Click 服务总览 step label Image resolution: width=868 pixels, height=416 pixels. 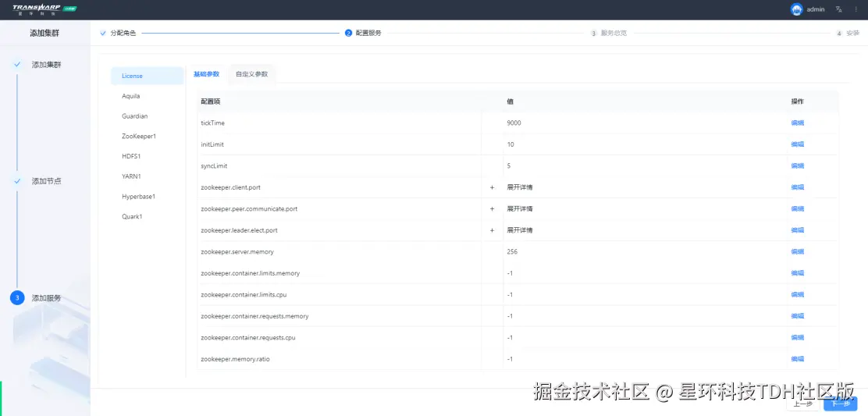click(614, 34)
